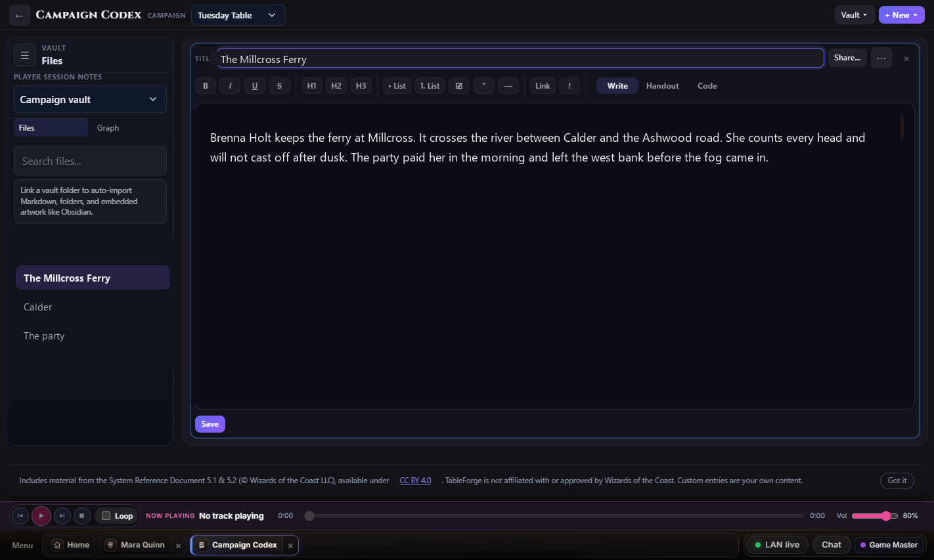This screenshot has height=560, width=934.
Task: Play the audio track
Action: pyautogui.click(x=41, y=516)
